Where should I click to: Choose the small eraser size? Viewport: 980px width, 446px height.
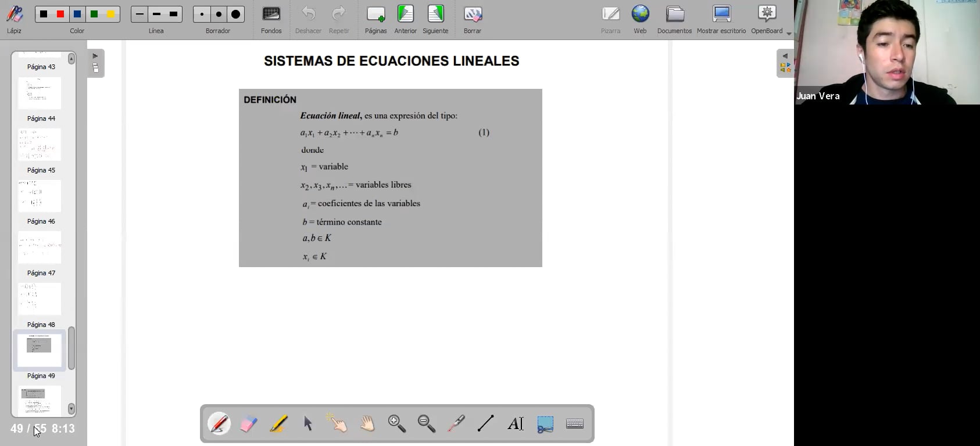tap(202, 14)
